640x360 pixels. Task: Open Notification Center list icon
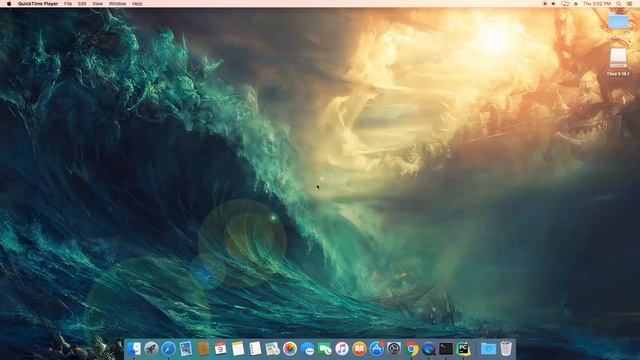[x=630, y=4]
